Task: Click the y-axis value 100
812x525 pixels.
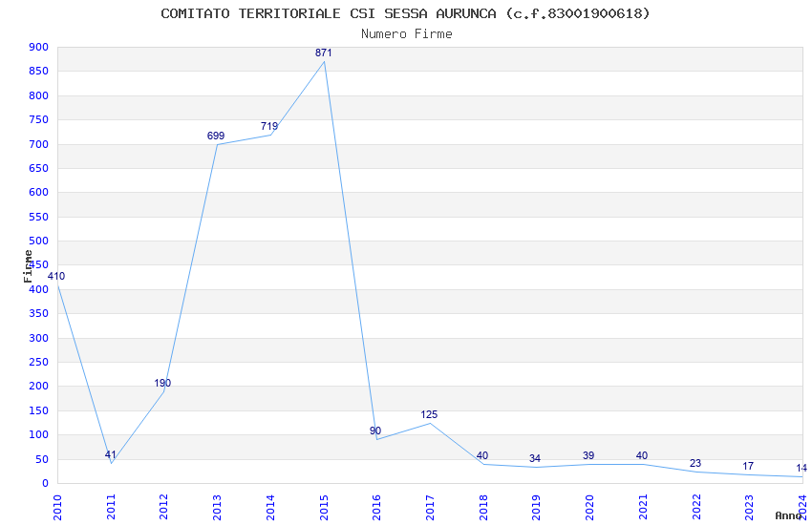Action: click(x=39, y=435)
